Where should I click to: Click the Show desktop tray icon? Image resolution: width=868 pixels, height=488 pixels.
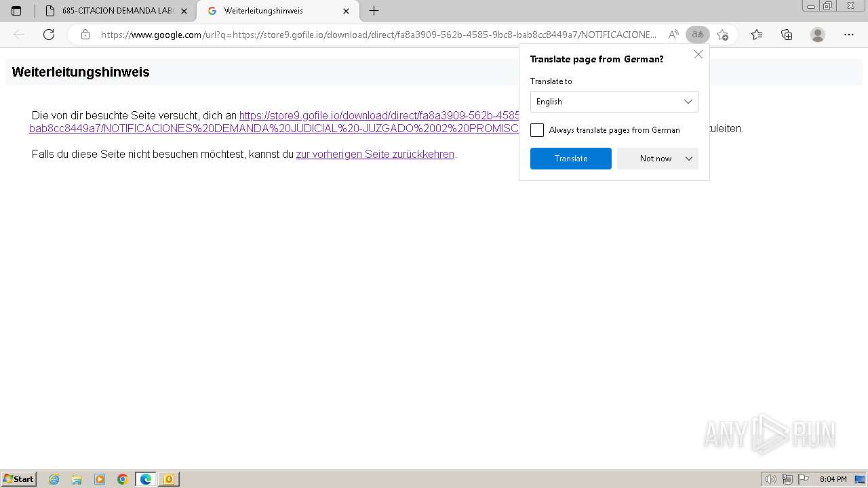pos(860,479)
